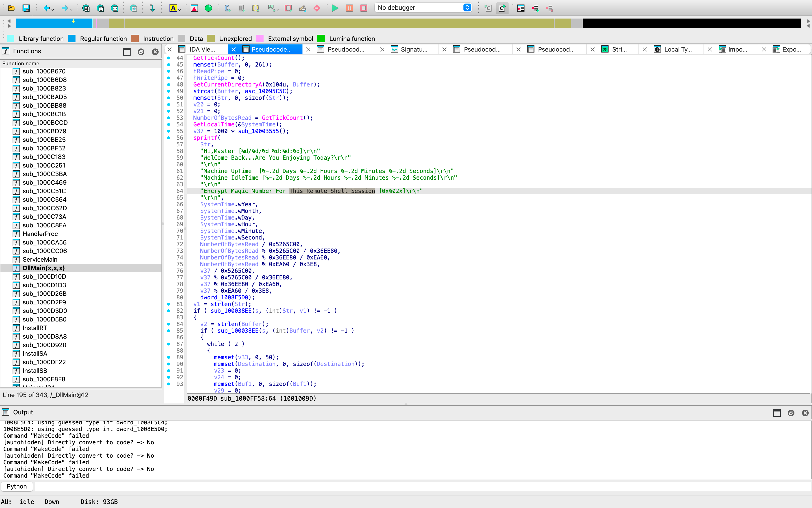Click the red diamond breakpoint icon
Screen dimensions: 812x508
point(316,8)
